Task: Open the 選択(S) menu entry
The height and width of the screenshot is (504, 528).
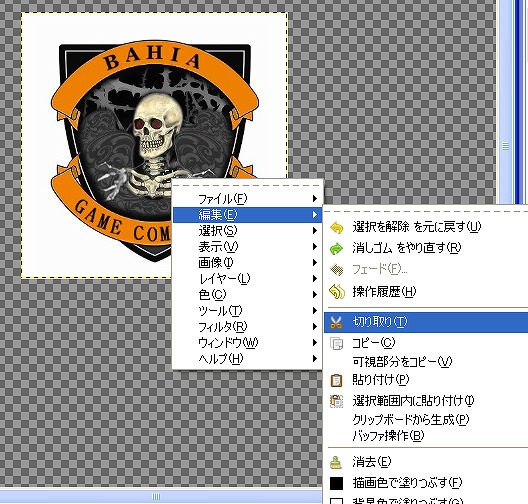Action: [247, 231]
